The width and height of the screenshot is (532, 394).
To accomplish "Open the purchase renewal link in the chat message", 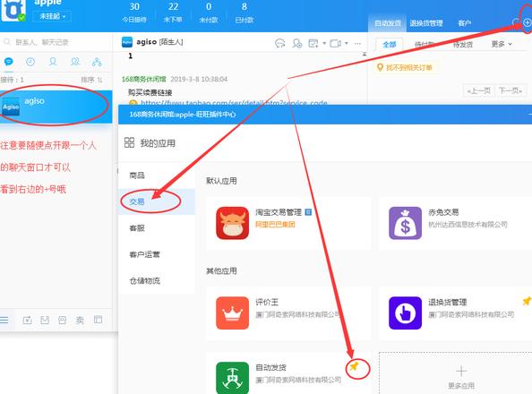I will coord(234,102).
